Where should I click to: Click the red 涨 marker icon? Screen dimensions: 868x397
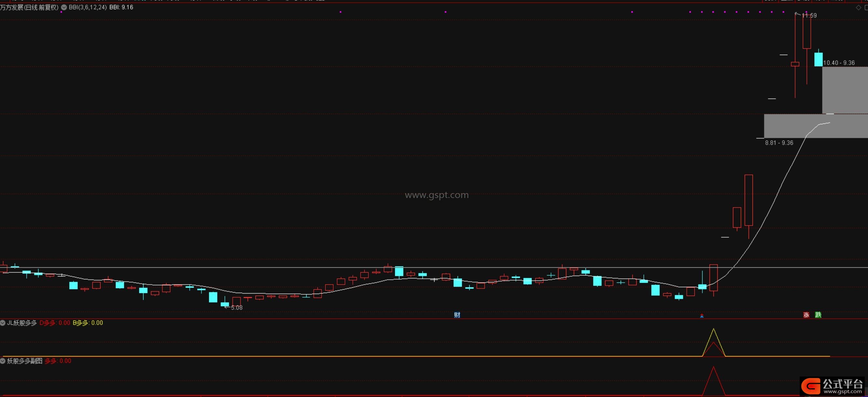[806, 315]
